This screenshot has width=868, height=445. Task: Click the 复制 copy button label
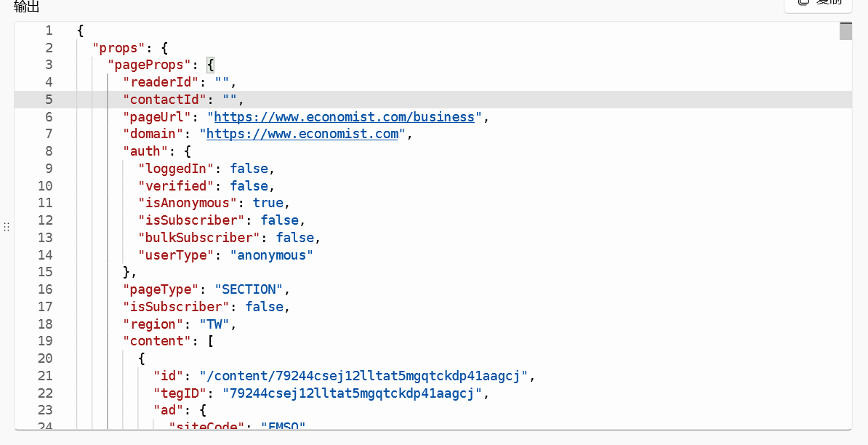(829, 2)
